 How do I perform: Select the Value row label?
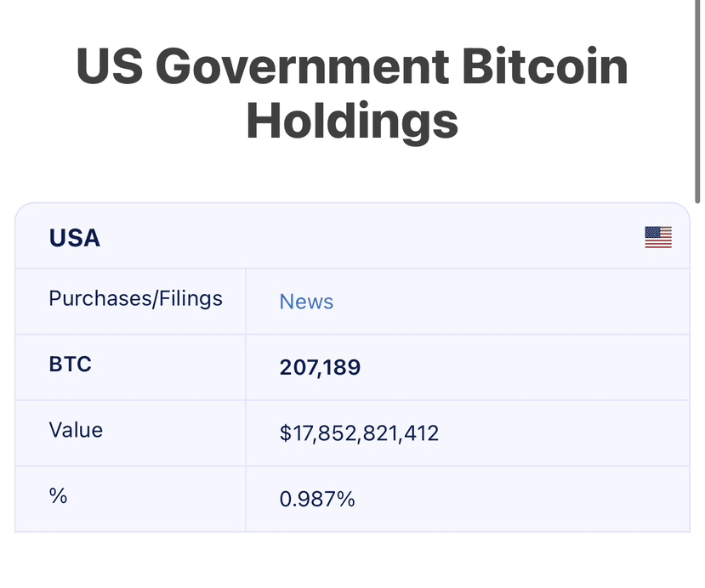pyautogui.click(x=76, y=431)
